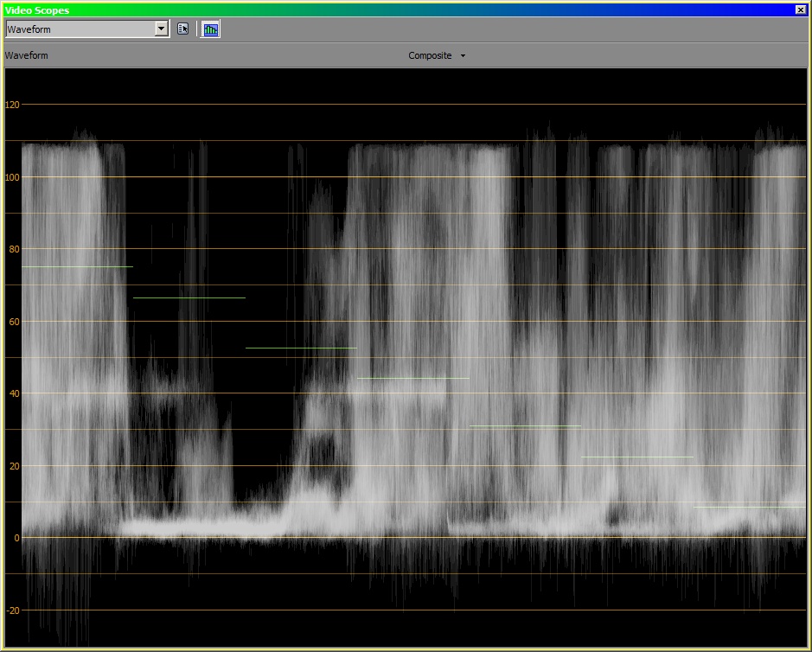Click the Video Scopes title bar text
Screen dimensions: 812x652
click(x=38, y=10)
